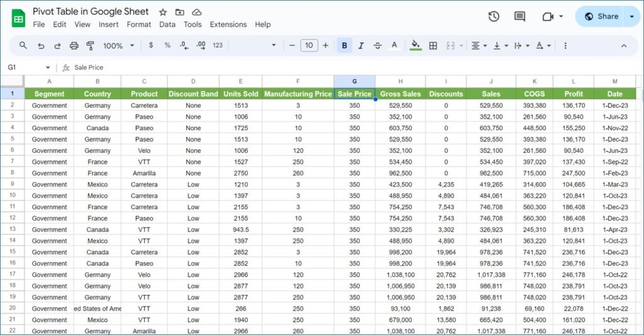644x335 pixels.
Task: Toggle italic formatting
Action: 361,45
